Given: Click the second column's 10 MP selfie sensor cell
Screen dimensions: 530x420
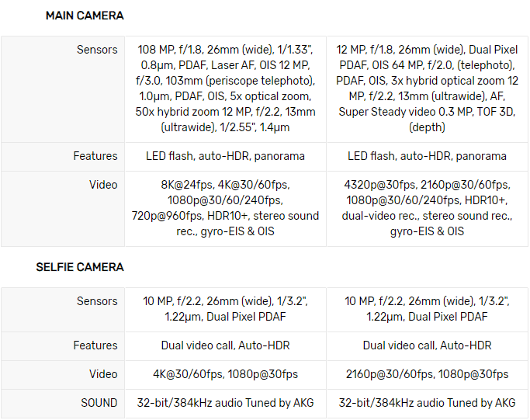Looking at the screenshot, I should click(427, 309).
